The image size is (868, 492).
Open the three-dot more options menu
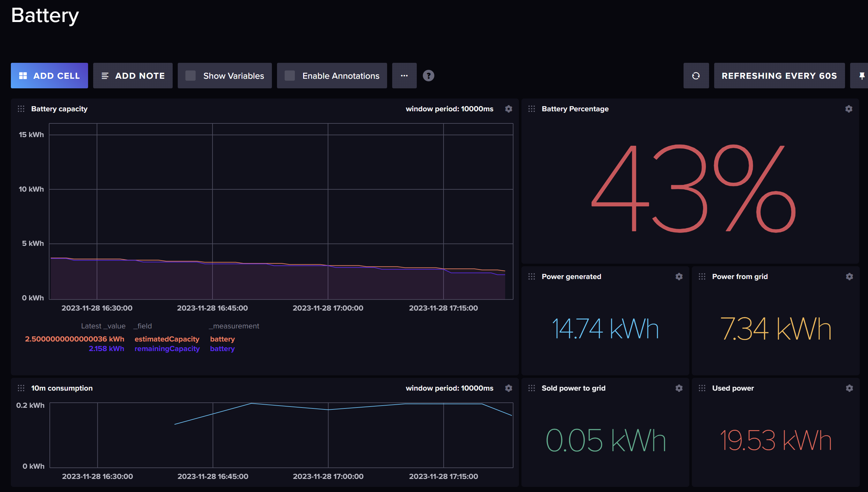[x=404, y=76]
